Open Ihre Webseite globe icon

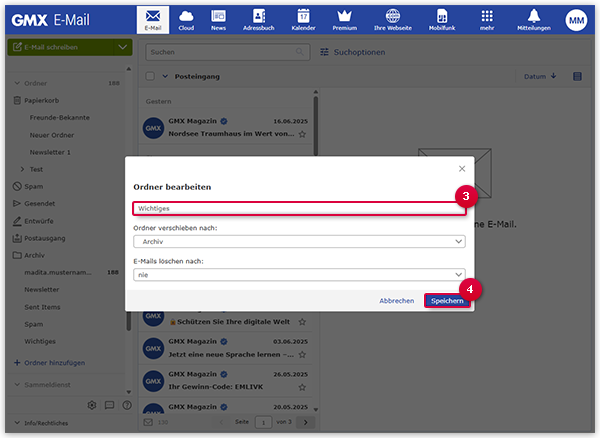(x=393, y=20)
